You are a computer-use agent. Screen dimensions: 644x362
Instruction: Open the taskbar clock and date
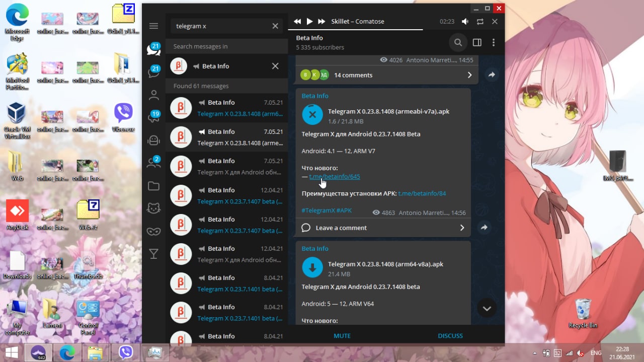[x=622, y=352]
